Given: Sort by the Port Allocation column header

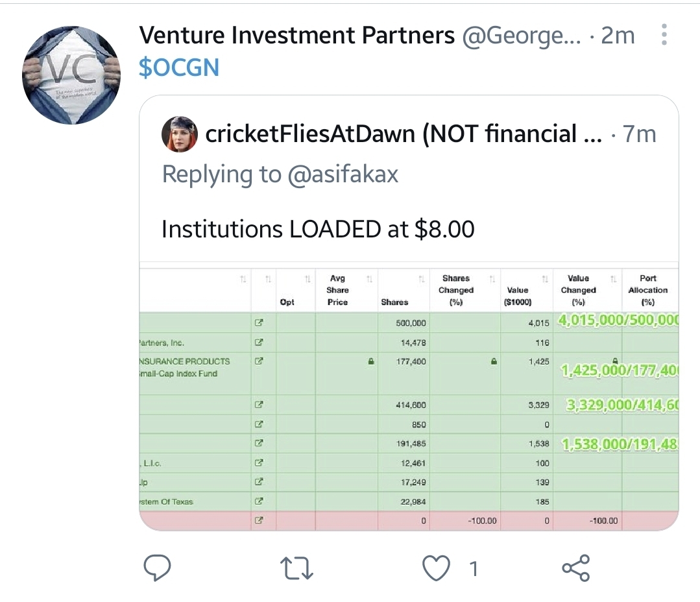Looking at the screenshot, I should (x=647, y=290).
